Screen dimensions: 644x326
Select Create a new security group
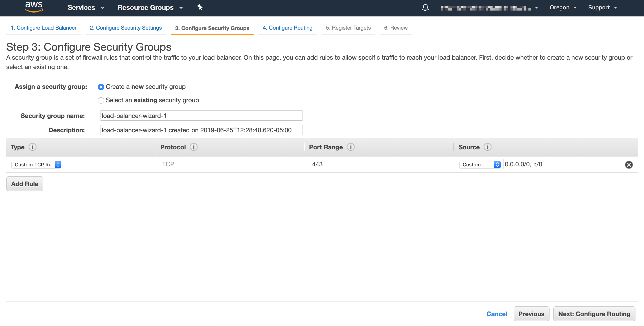coord(101,87)
